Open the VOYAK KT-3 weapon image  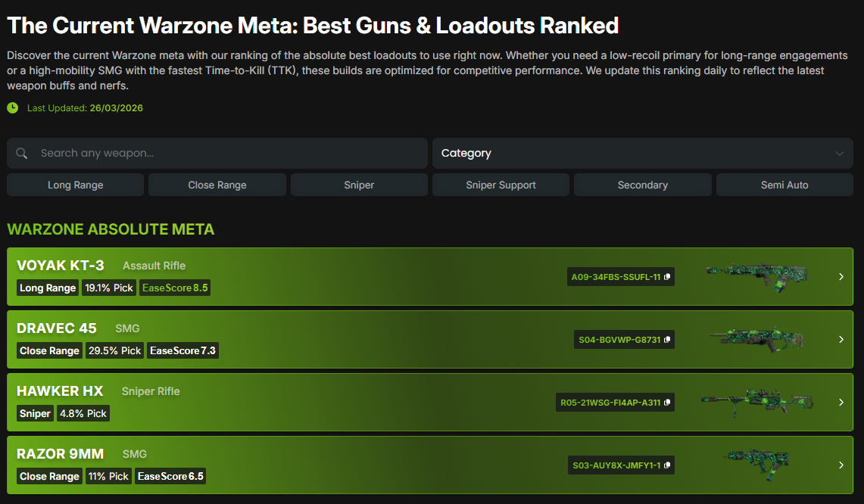click(756, 276)
